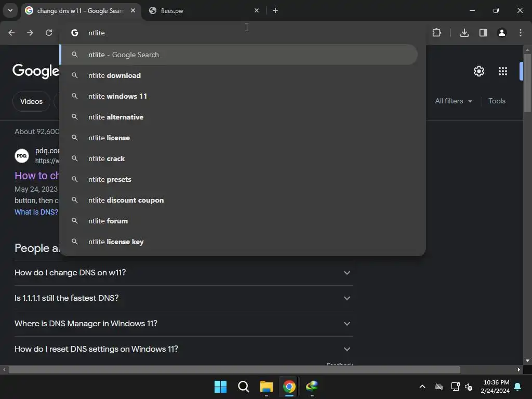Expand 'Is 1.1.1.1 still the fastest DNS?'
Screen dimensions: 532x399
(x=183, y=298)
